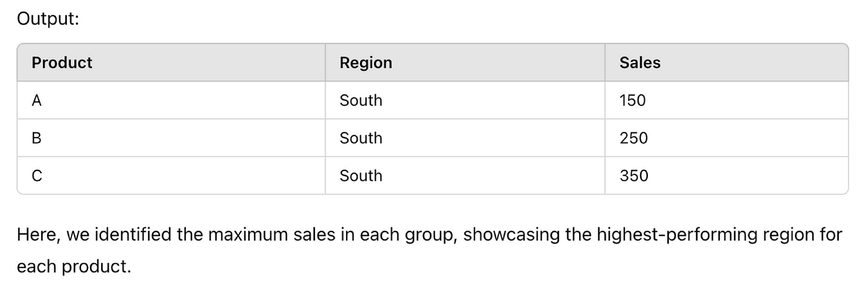Click the word group in the paragraph
Image resolution: width=868 pixels, height=304 pixels.
click(433, 237)
